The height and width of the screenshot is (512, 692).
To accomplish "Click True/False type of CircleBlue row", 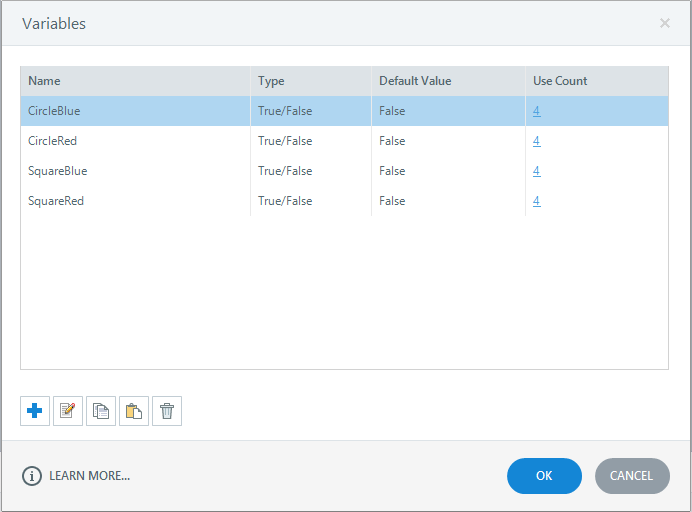I will point(285,111).
